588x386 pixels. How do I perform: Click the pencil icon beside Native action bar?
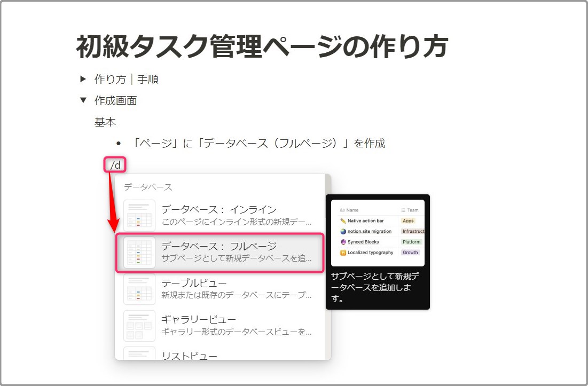click(x=343, y=220)
